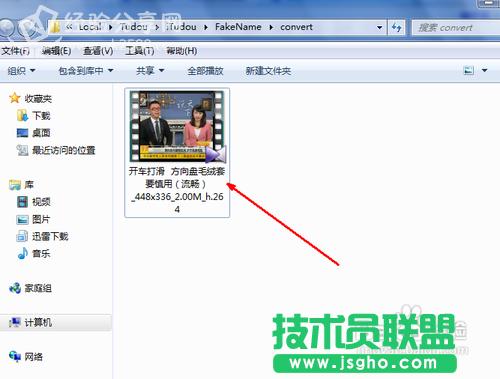Viewport: 500px width, 379px height.
Task: Expand the arrow after Local
Action: click(111, 27)
